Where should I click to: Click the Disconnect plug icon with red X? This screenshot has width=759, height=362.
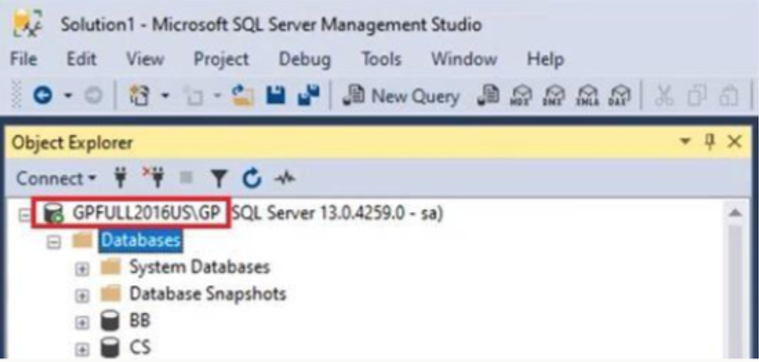pyautogui.click(x=153, y=179)
